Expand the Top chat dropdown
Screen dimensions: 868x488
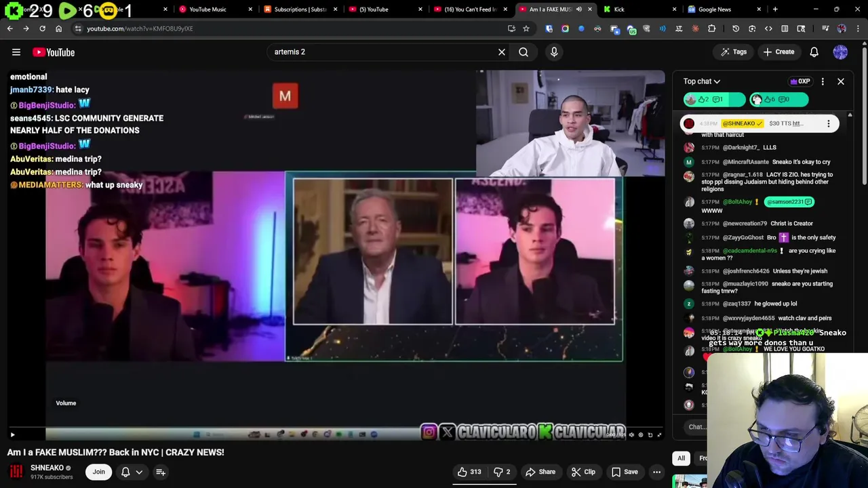point(702,81)
